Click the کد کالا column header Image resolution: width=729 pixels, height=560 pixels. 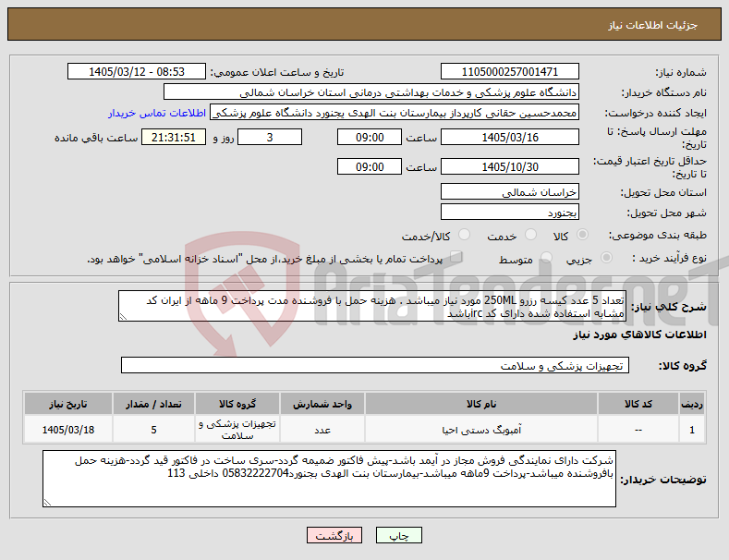tap(638, 404)
